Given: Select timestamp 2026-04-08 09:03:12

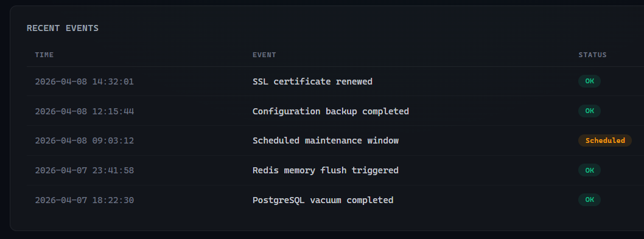Looking at the screenshot, I should (x=84, y=141).
